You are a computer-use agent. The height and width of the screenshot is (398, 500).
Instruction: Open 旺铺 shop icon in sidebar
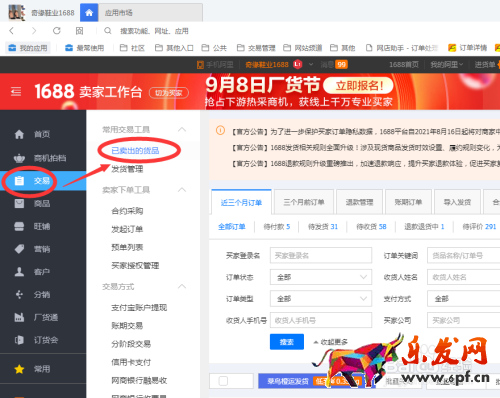[19, 226]
